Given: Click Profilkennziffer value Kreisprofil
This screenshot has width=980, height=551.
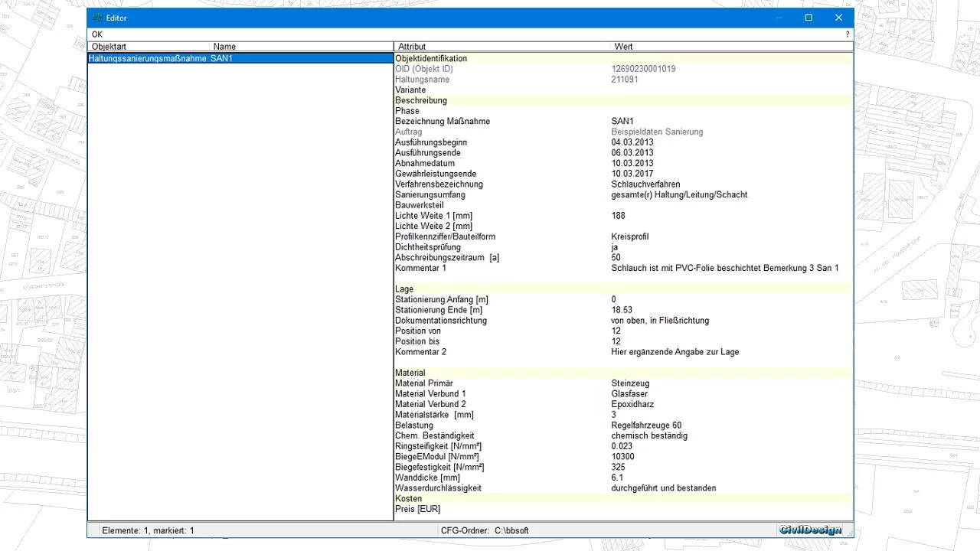Looking at the screenshot, I should 630,237.
